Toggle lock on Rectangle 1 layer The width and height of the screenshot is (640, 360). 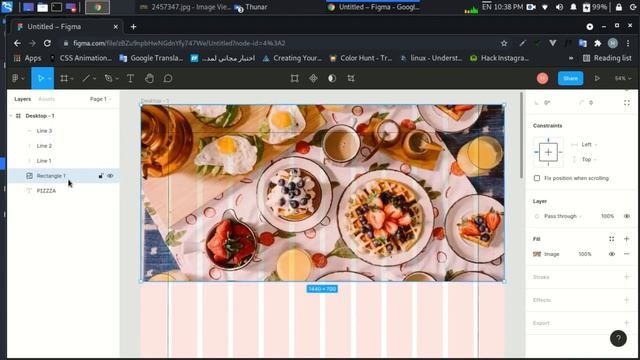[x=100, y=176]
